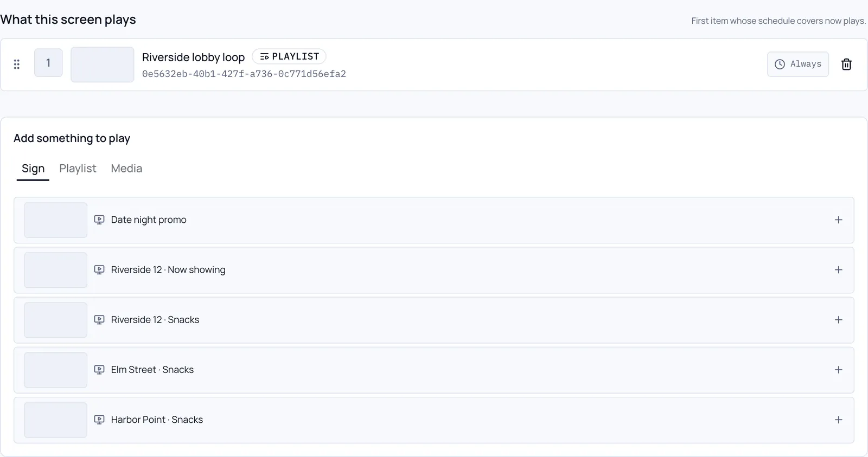Select the Riverside 12 · Snacks label
Viewport: 868px width, 457px height.
[x=155, y=320]
